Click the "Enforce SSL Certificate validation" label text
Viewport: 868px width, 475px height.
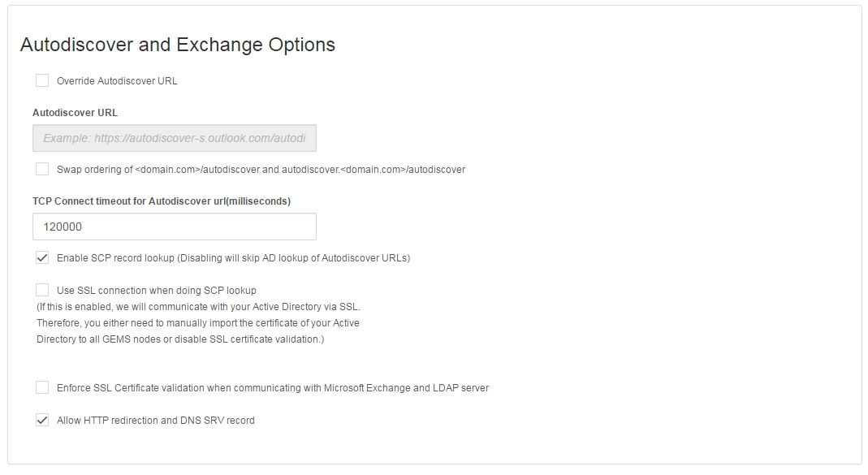(273, 388)
